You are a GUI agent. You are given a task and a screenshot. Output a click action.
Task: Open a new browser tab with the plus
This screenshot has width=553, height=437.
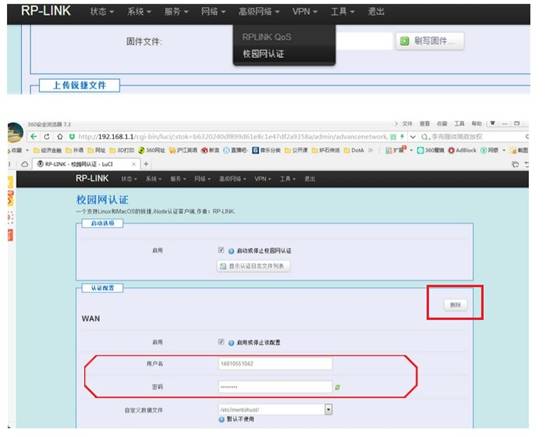click(x=146, y=164)
